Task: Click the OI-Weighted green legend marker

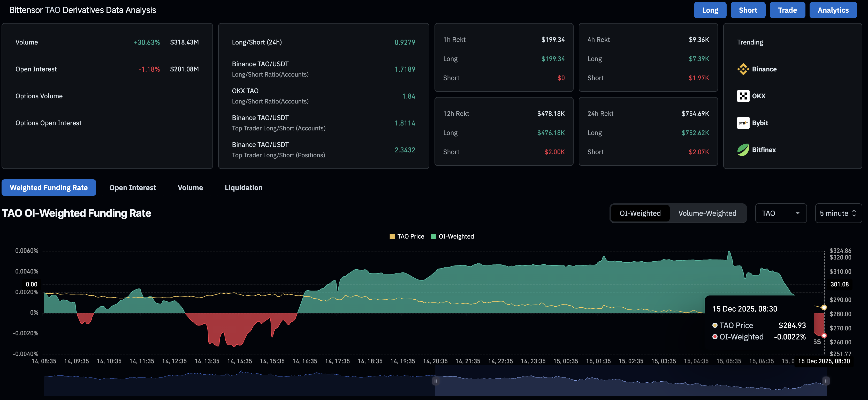Action: point(434,236)
